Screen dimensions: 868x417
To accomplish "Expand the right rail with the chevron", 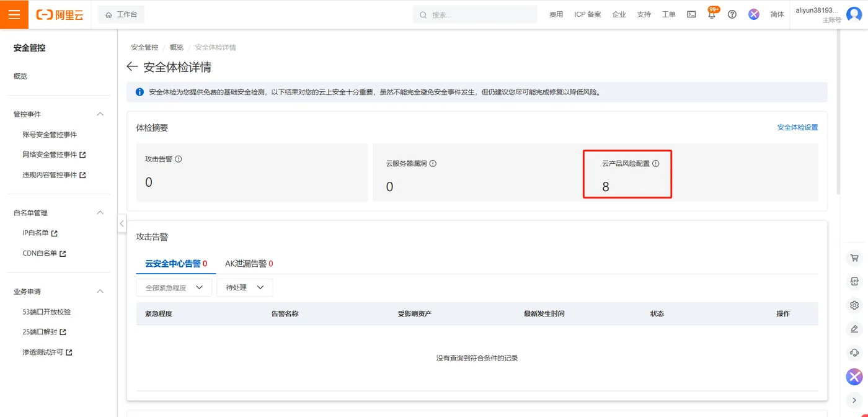I will tap(854, 400).
